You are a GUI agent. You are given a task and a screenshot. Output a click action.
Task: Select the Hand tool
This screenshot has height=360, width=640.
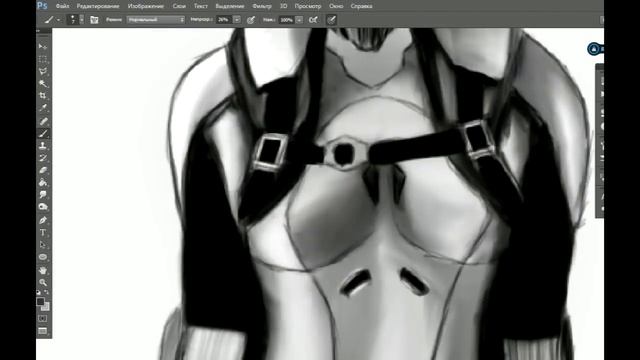click(42, 270)
